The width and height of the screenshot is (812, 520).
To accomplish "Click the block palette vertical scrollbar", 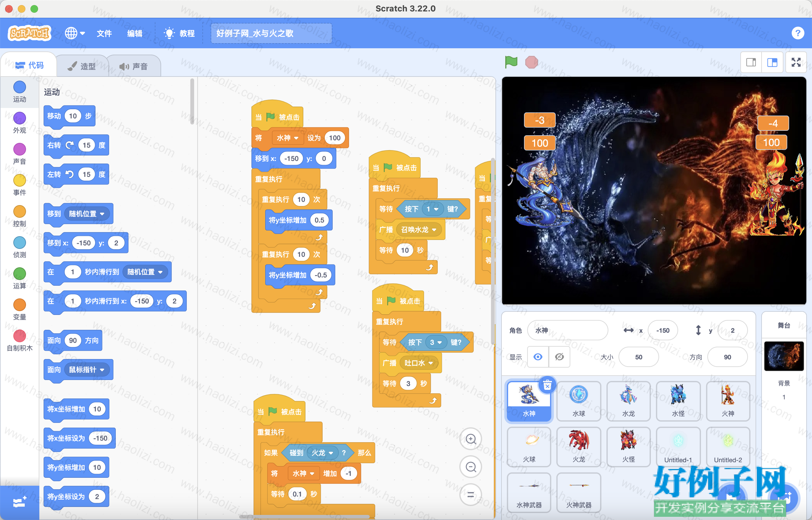I will 192,101.
